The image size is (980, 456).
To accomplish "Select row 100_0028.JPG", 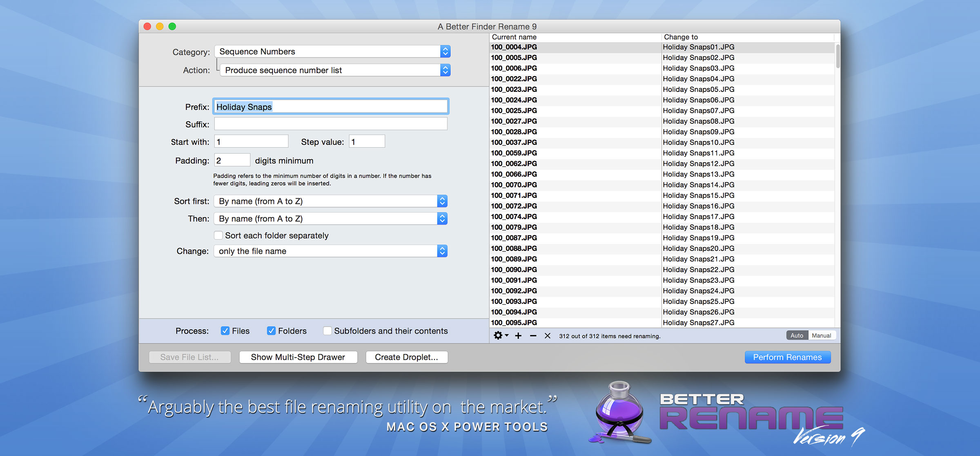I will 662,132.
